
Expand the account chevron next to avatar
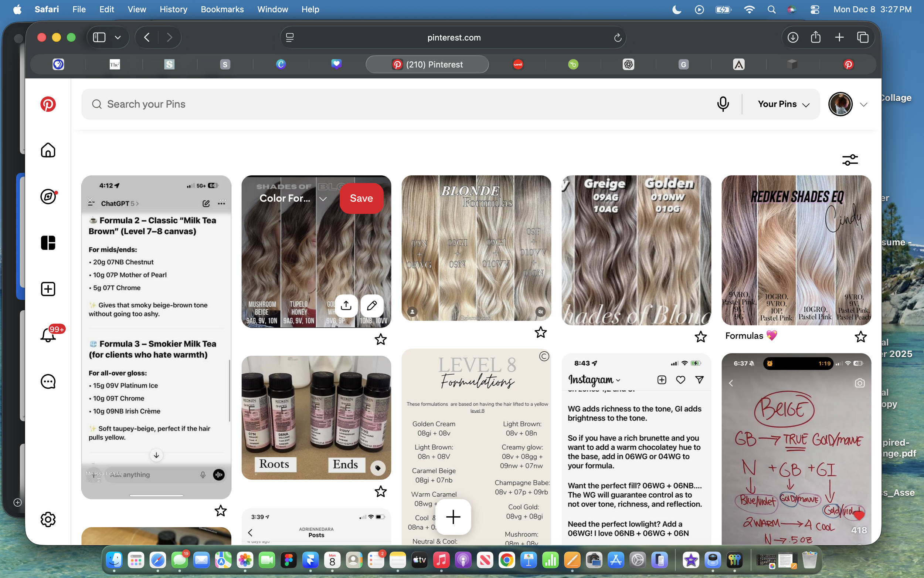[863, 104]
